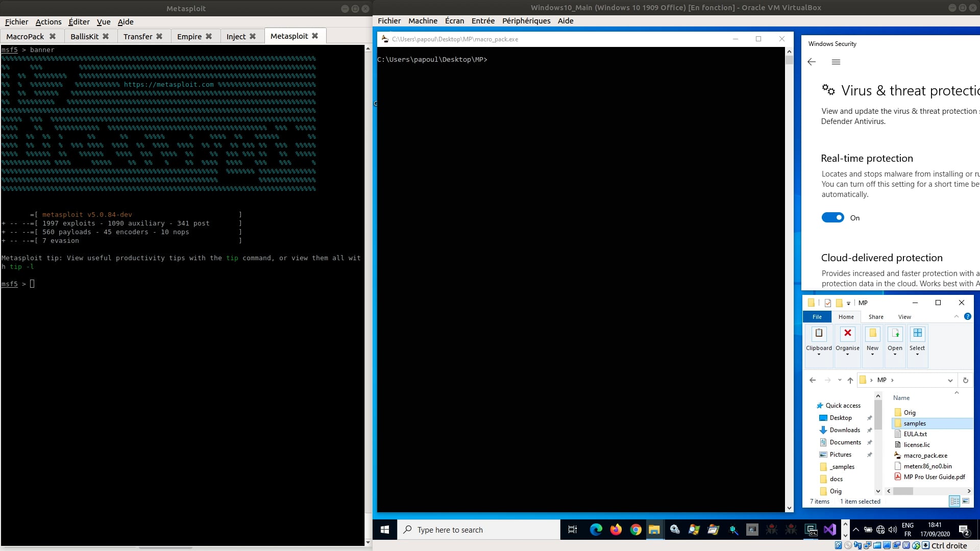The image size is (980, 551).
Task: Turn off Real-time protection
Action: (832, 217)
